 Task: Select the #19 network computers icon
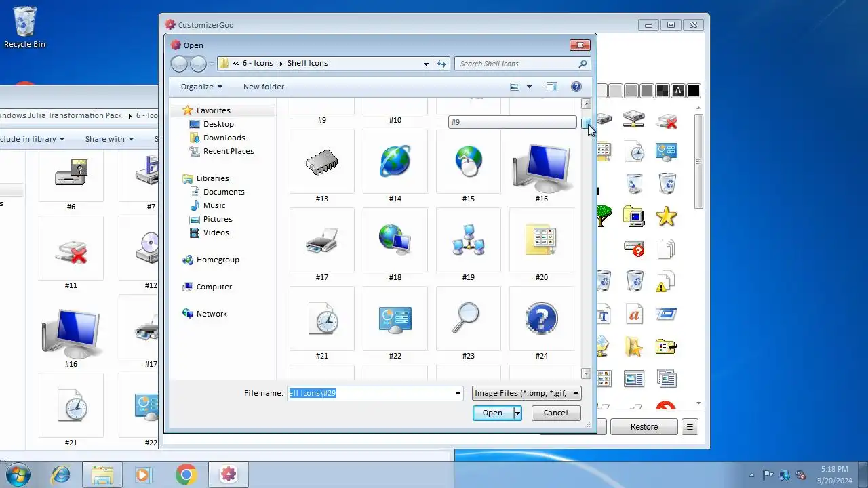click(468, 241)
